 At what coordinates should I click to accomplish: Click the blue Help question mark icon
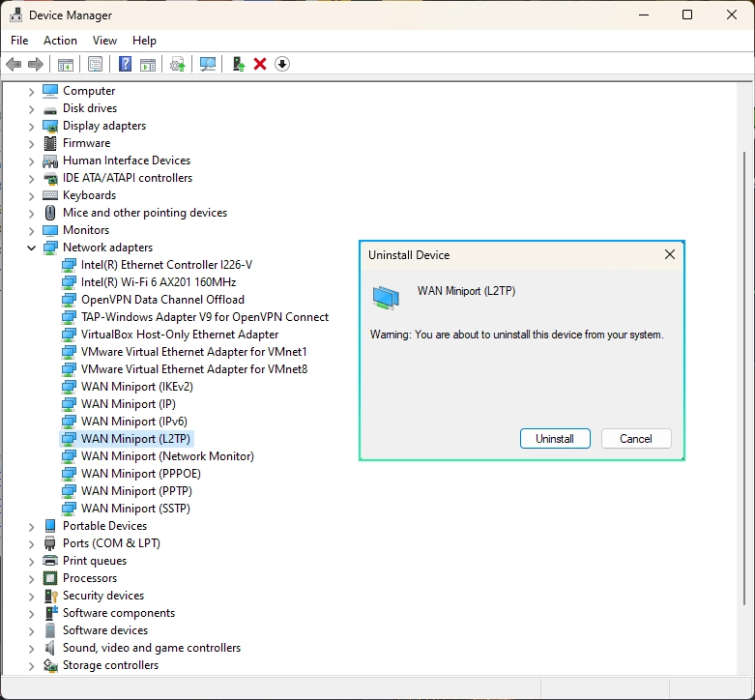click(x=126, y=64)
